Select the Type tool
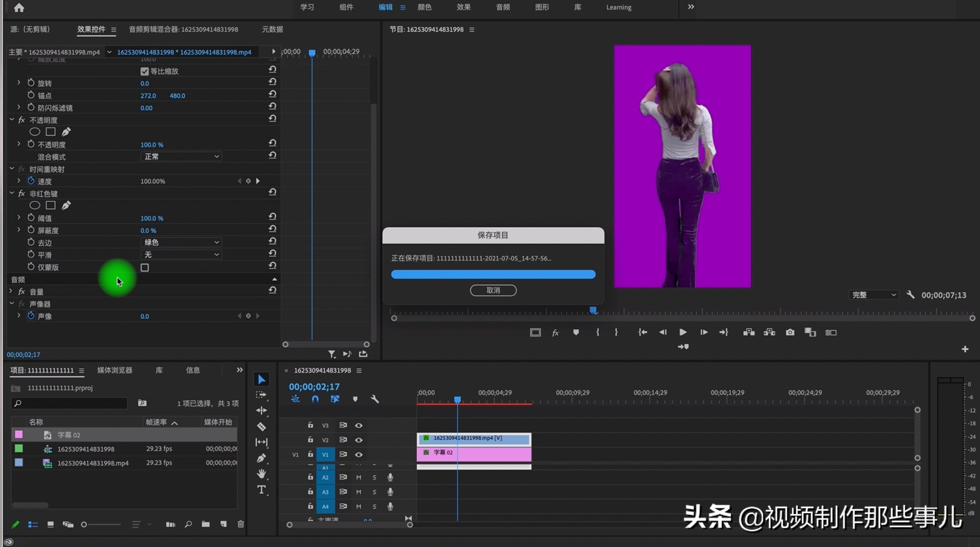This screenshot has width=980, height=547. click(262, 490)
